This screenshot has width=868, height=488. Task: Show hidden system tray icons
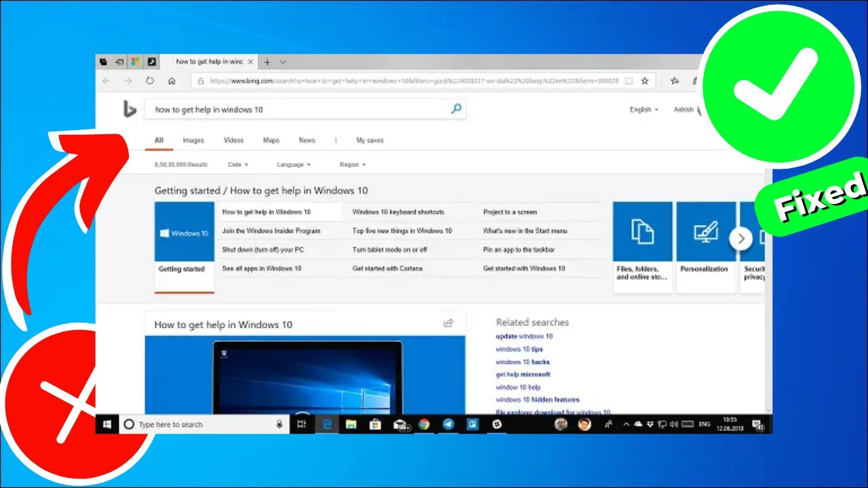pos(627,424)
